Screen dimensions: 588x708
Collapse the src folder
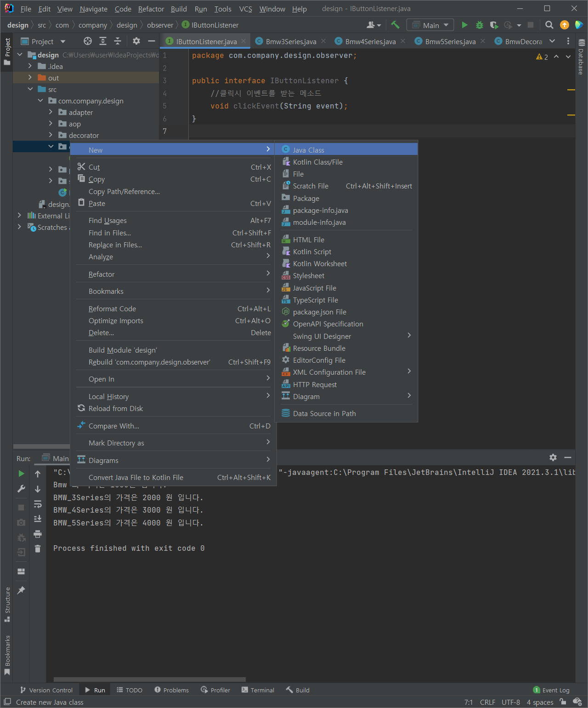point(30,89)
